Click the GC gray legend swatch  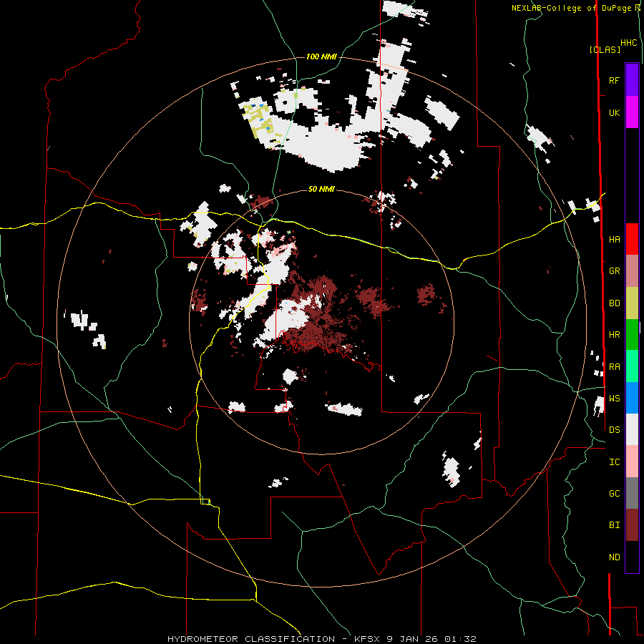tap(632, 493)
